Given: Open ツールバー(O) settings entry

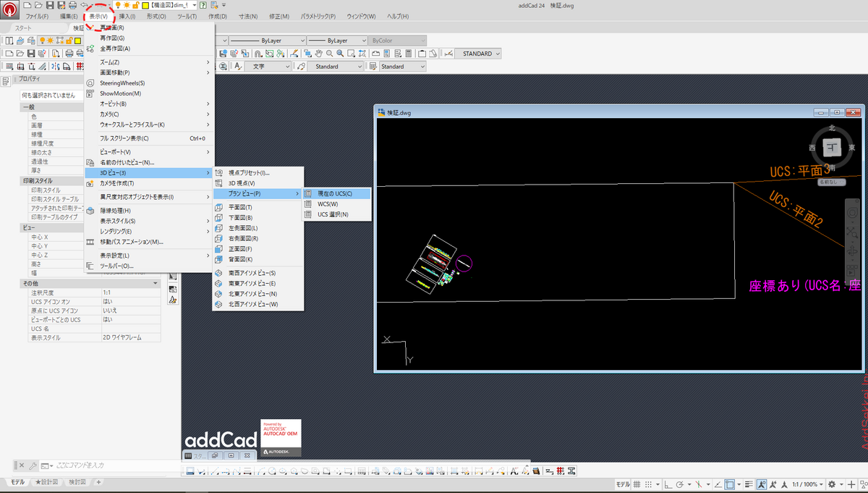Looking at the screenshot, I should [x=149, y=266].
